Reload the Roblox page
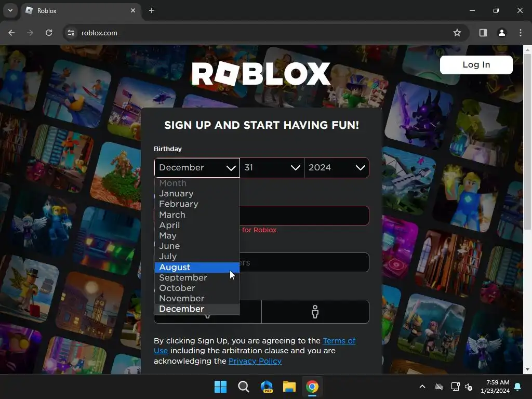The image size is (532, 399). click(x=49, y=33)
